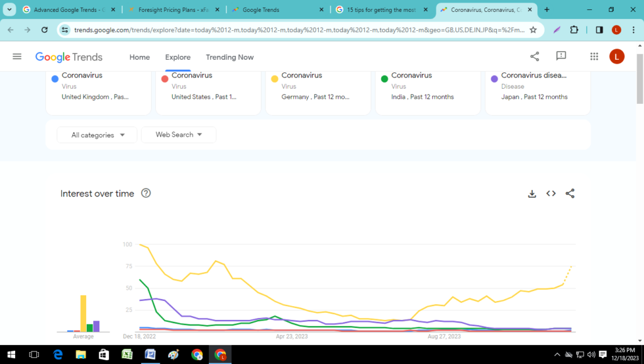The image size is (644, 364).
Task: Open your Google account profile avatar
Action: click(617, 56)
